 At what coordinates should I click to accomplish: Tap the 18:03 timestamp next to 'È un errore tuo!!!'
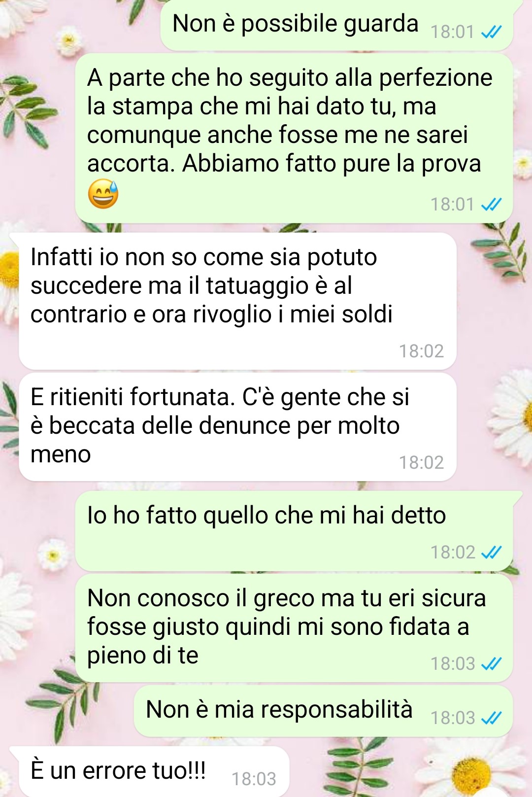click(254, 779)
